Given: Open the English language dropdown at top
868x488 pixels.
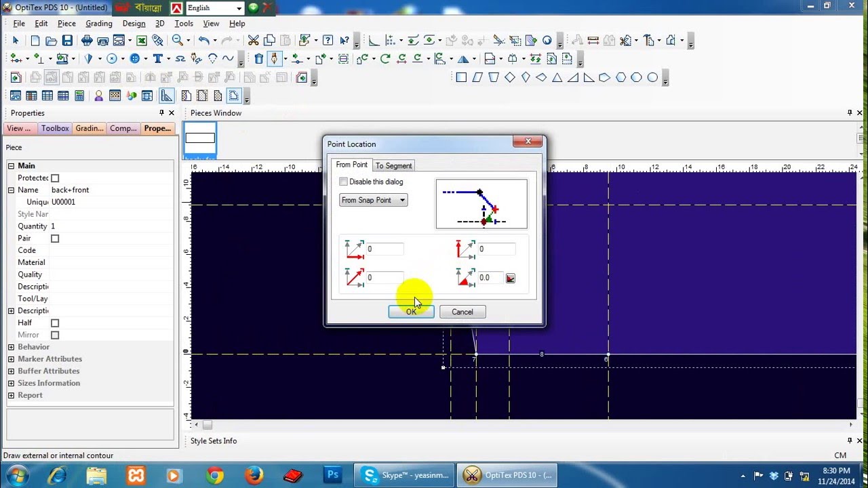Looking at the screenshot, I should (x=214, y=8).
